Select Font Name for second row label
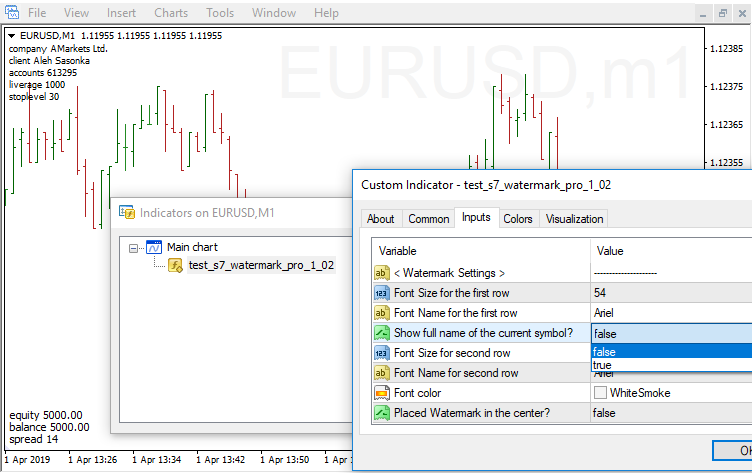 (x=456, y=373)
